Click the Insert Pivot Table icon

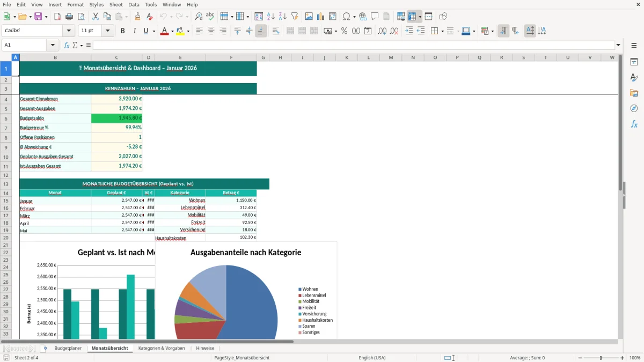point(333,17)
